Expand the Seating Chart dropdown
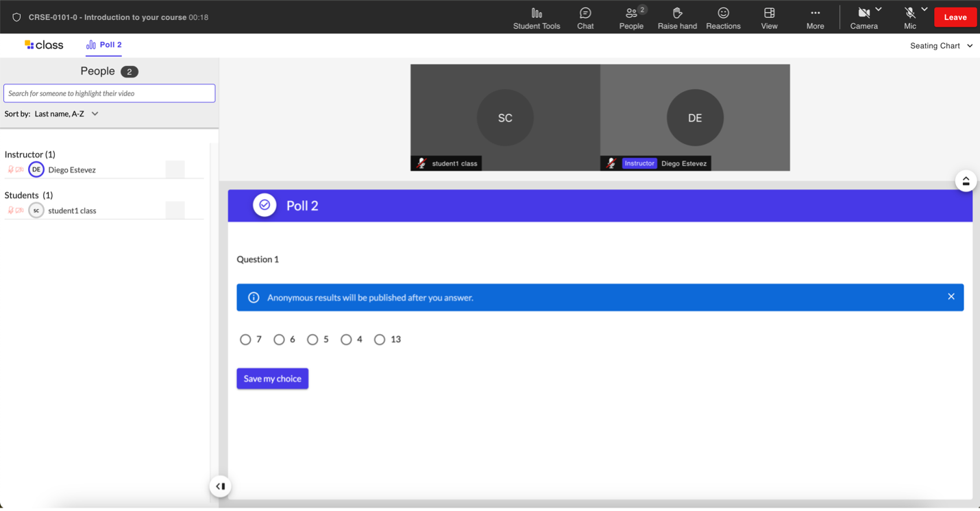 (x=941, y=46)
